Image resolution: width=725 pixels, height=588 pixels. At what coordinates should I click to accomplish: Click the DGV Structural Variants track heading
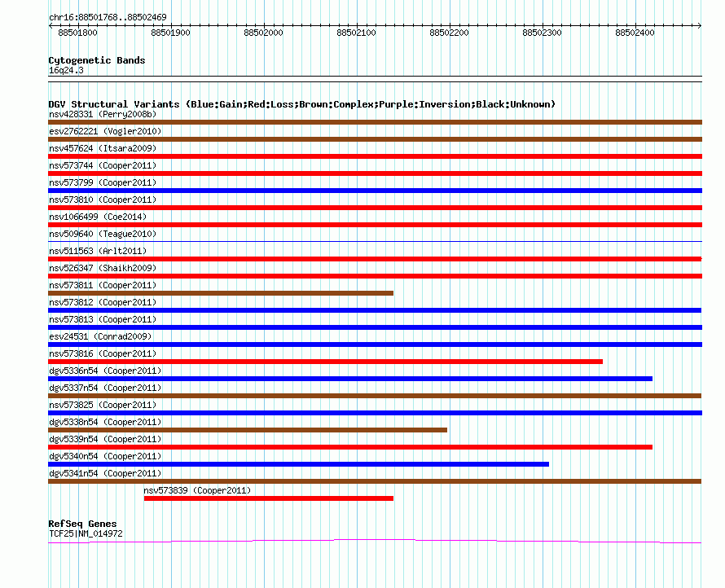[302, 104]
